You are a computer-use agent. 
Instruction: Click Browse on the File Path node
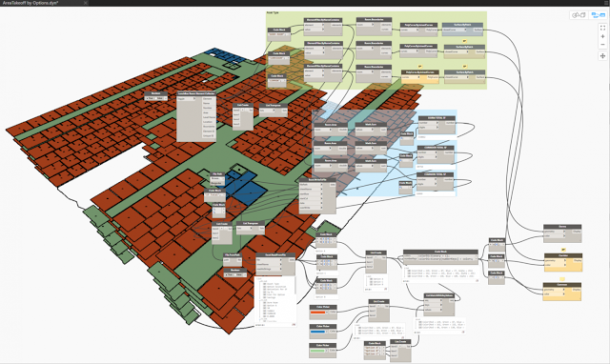click(x=215, y=179)
